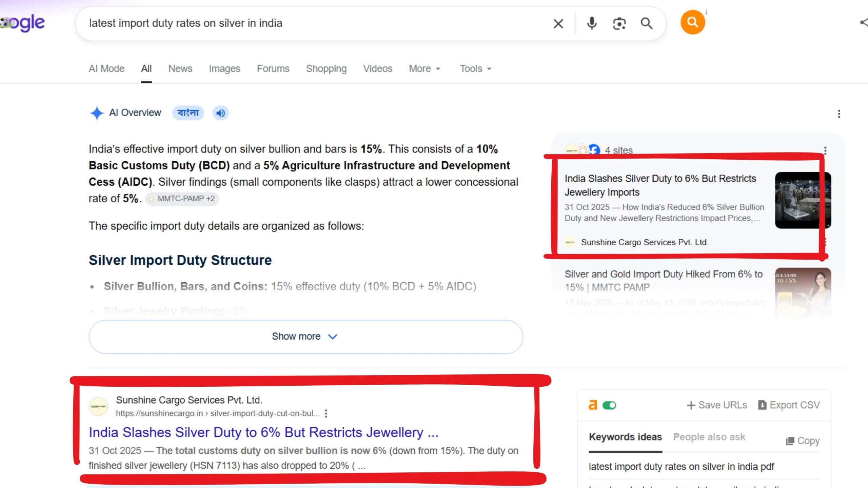Play AI Overview audio with speaker icon
The width and height of the screenshot is (868, 488).
tap(220, 113)
